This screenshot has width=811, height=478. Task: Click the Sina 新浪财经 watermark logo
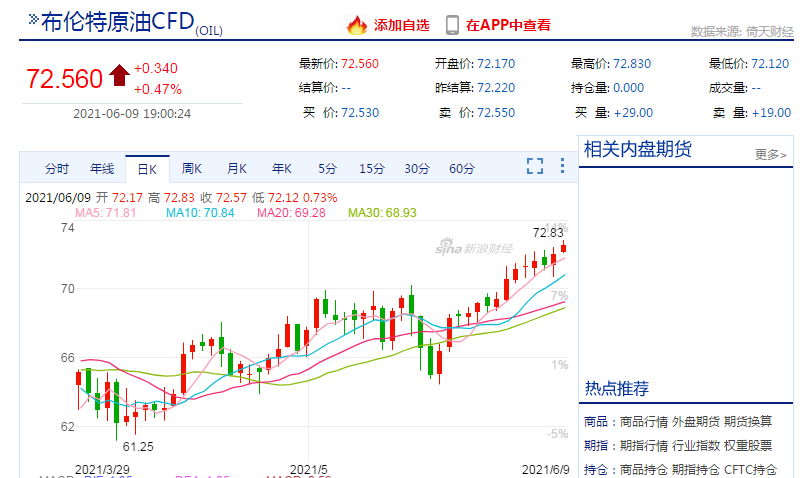(x=473, y=248)
